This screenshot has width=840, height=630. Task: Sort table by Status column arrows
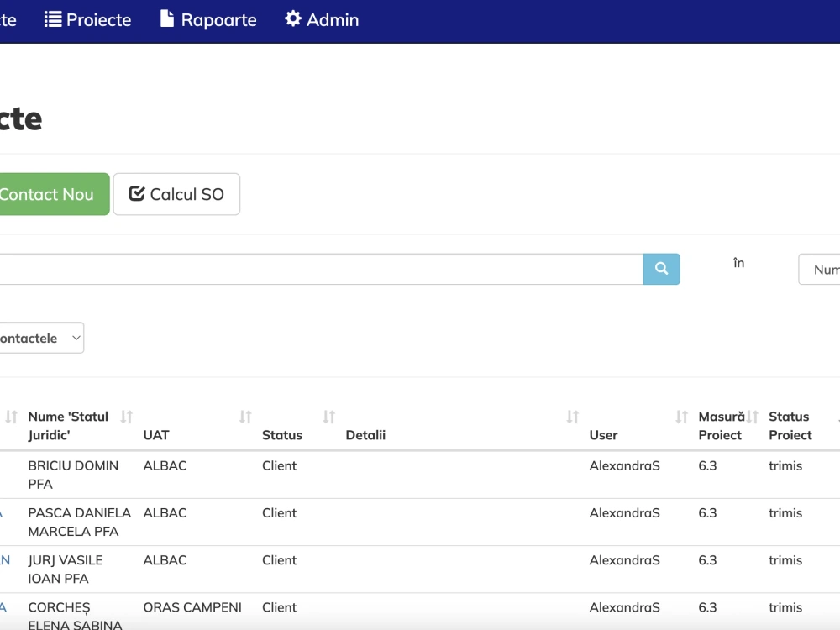329,417
